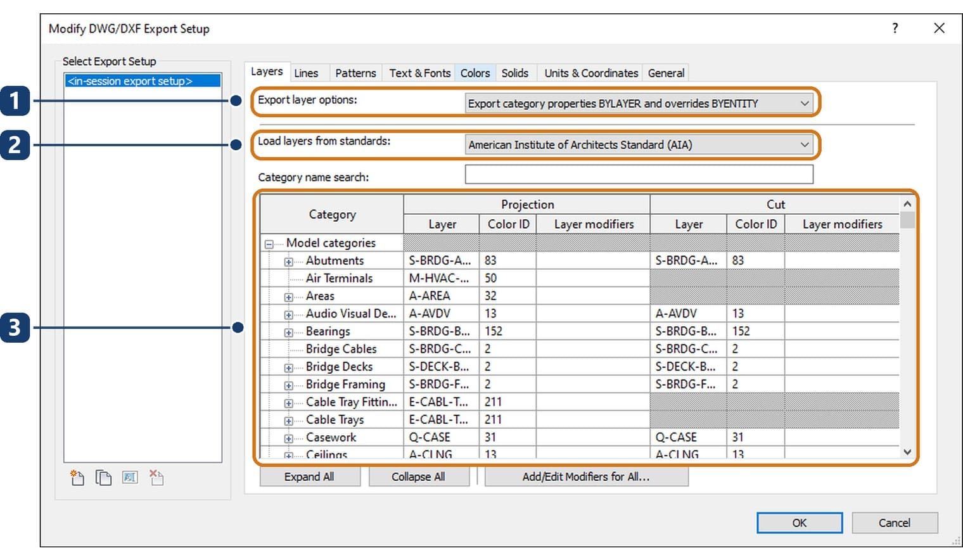Click the Help question mark icon
Image resolution: width=963 pixels, height=560 pixels.
(x=895, y=29)
